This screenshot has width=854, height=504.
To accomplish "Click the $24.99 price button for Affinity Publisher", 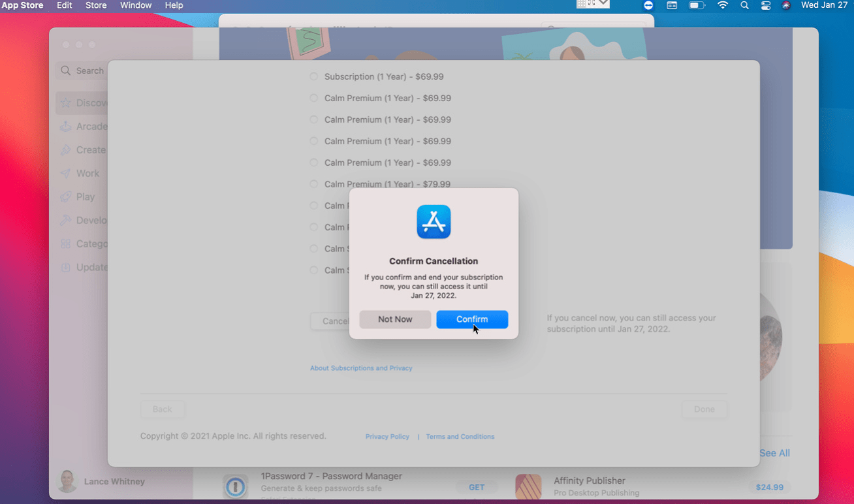I will 770,487.
